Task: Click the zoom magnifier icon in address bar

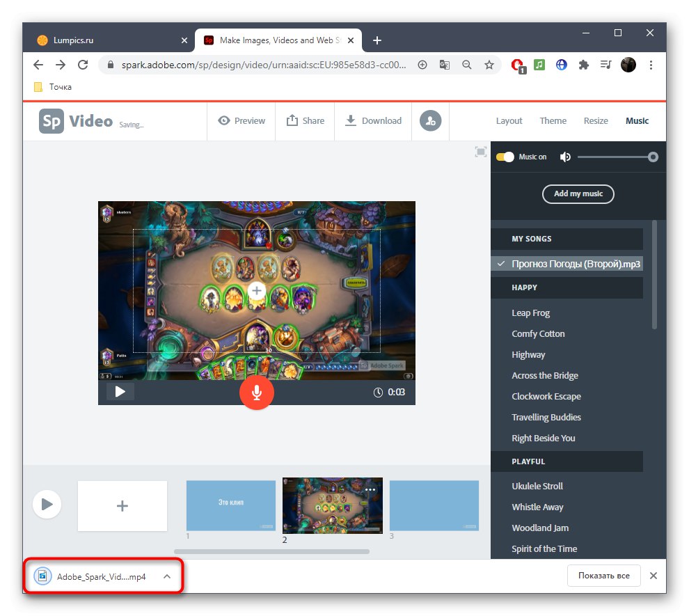Action: [x=467, y=65]
